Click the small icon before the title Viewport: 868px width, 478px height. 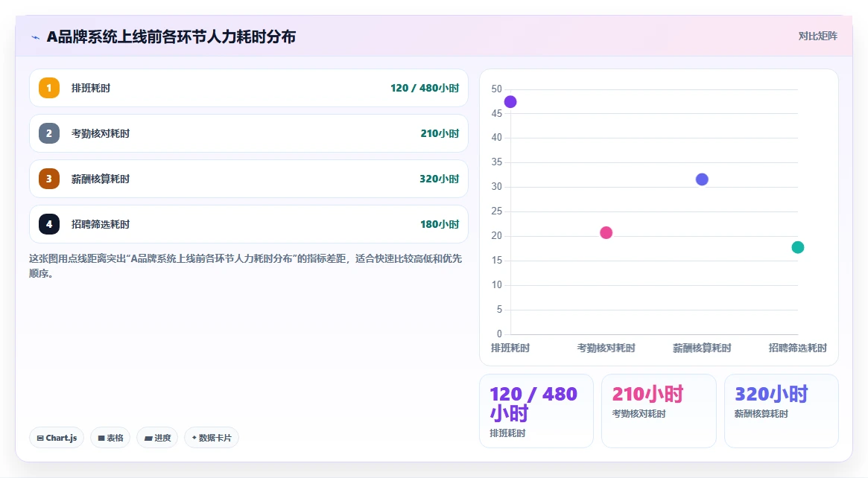coord(36,37)
